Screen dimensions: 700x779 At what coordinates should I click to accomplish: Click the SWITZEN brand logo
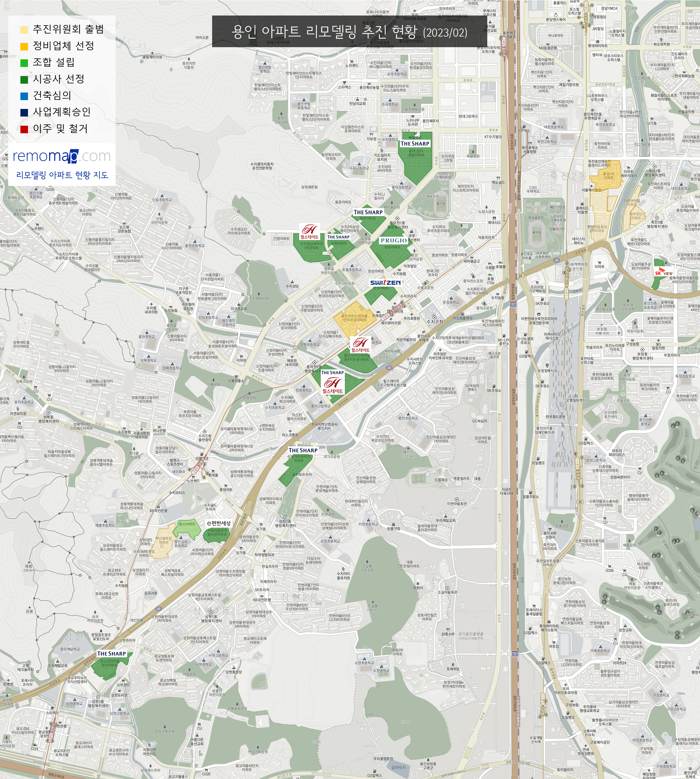385,283
